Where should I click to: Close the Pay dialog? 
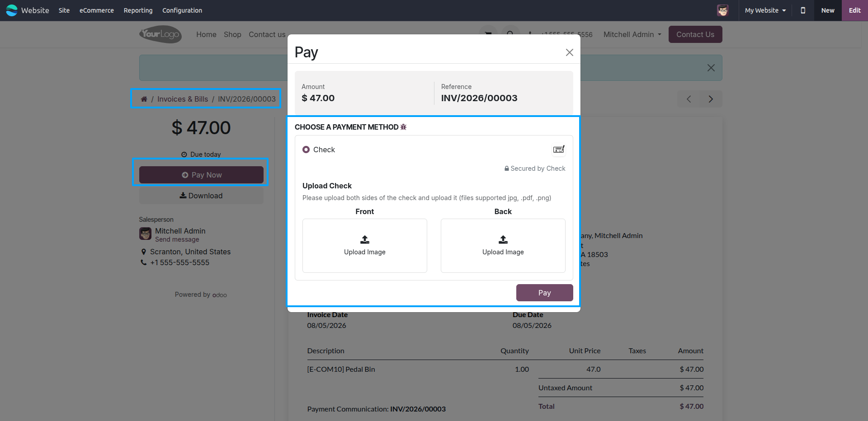click(570, 52)
